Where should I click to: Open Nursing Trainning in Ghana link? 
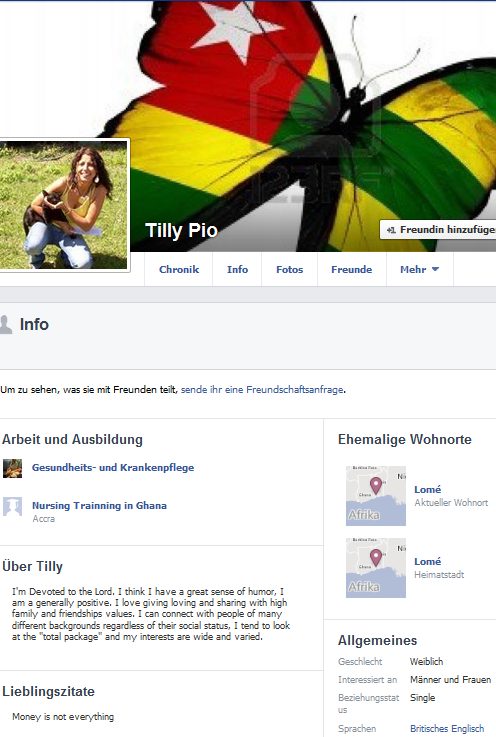click(99, 506)
